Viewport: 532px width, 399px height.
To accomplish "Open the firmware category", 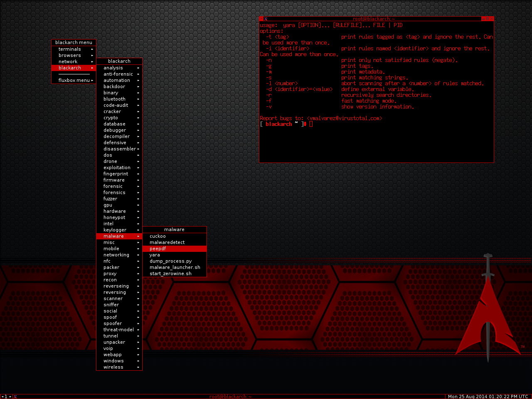I will click(x=119, y=180).
